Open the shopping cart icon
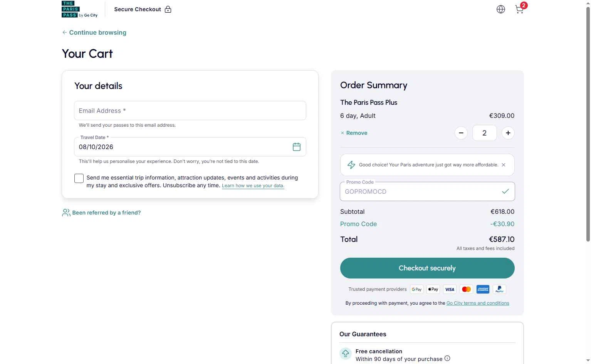The image size is (591, 364). pyautogui.click(x=520, y=9)
